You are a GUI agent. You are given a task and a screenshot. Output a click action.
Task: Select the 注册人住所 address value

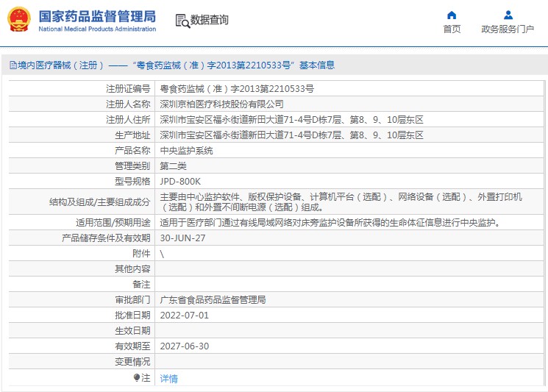pos(291,120)
